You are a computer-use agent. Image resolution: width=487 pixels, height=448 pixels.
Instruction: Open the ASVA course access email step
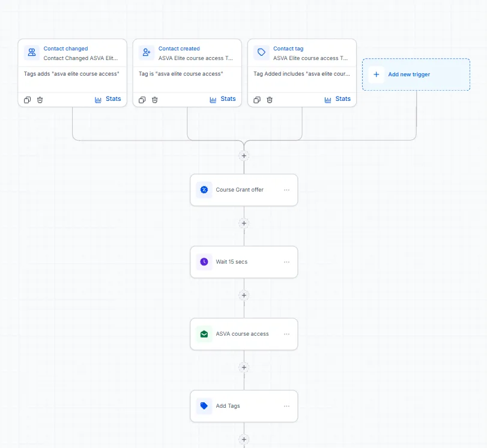(244, 334)
